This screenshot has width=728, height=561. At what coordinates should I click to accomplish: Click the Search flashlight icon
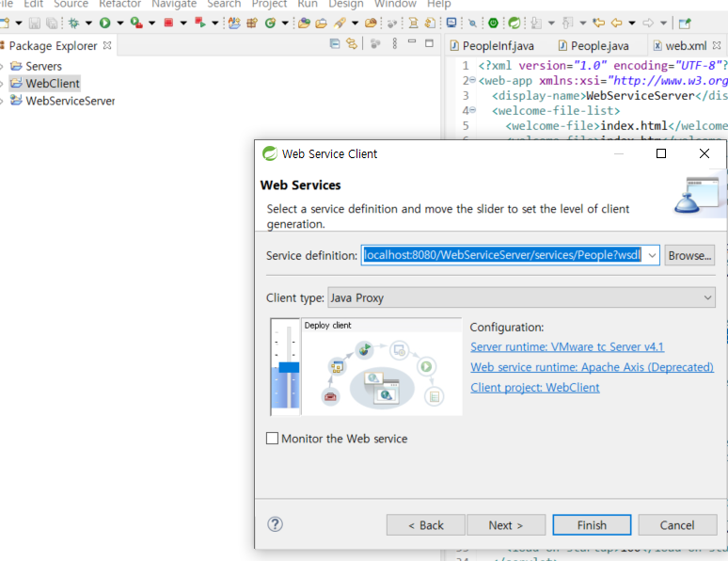coord(340,23)
